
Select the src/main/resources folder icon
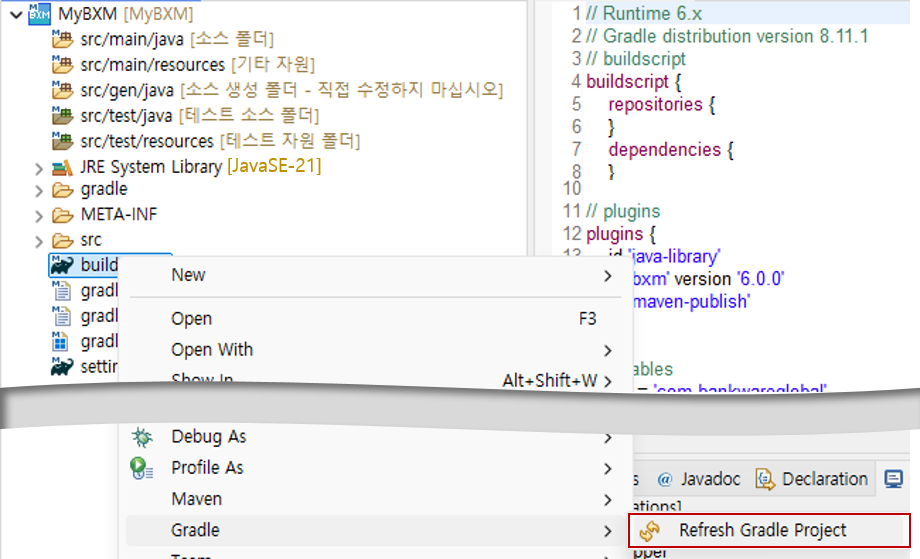(62, 64)
